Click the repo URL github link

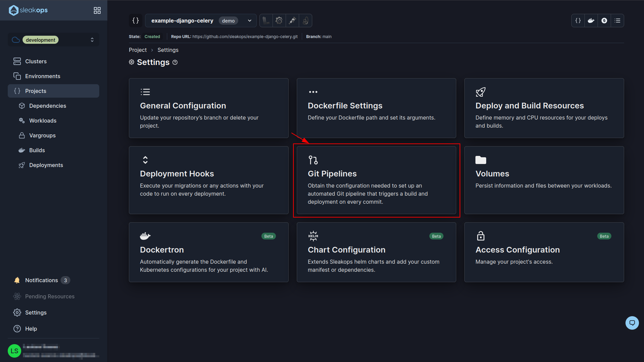point(245,37)
